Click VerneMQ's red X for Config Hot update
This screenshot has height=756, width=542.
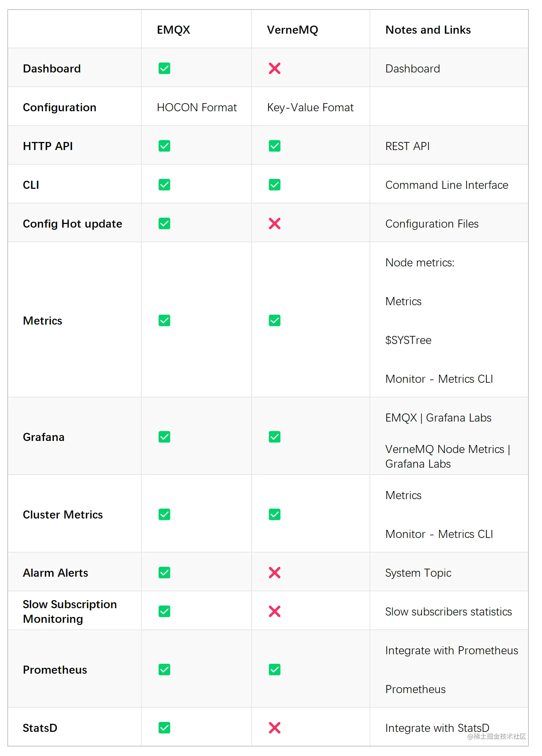274,224
